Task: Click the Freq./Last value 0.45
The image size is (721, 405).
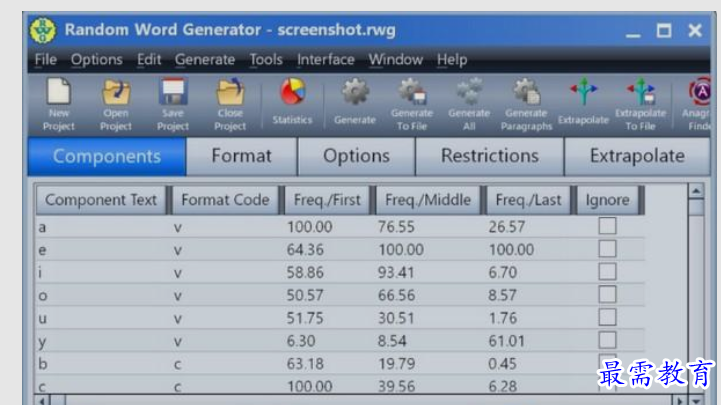Action: pyautogui.click(x=502, y=364)
